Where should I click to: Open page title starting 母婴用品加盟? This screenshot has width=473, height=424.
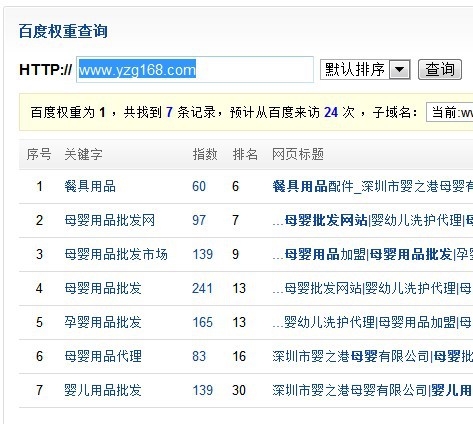click(372, 254)
